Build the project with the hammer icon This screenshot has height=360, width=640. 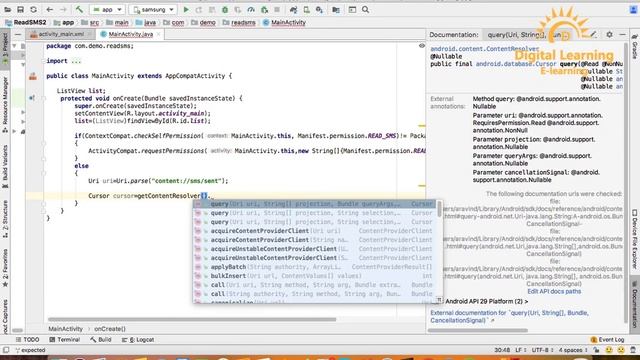coord(79,9)
